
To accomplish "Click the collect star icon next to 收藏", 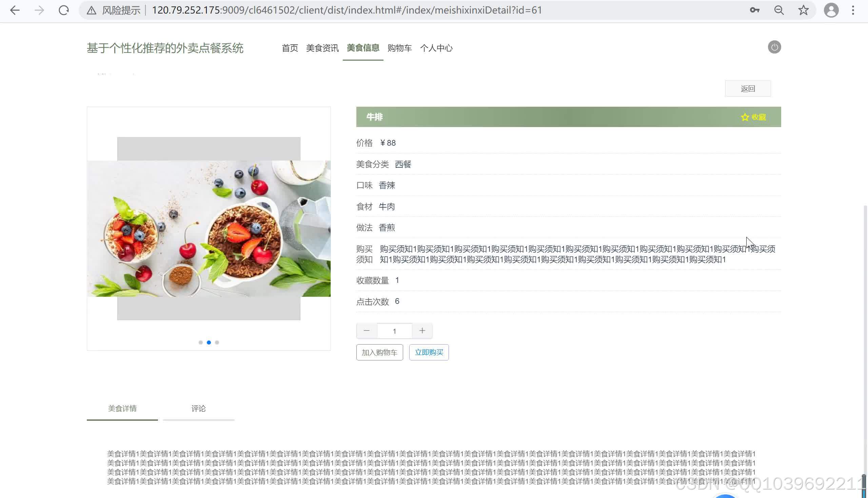I will tap(745, 117).
